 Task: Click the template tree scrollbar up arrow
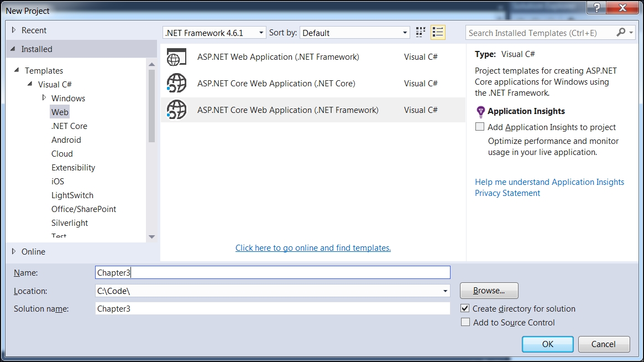pyautogui.click(x=151, y=64)
